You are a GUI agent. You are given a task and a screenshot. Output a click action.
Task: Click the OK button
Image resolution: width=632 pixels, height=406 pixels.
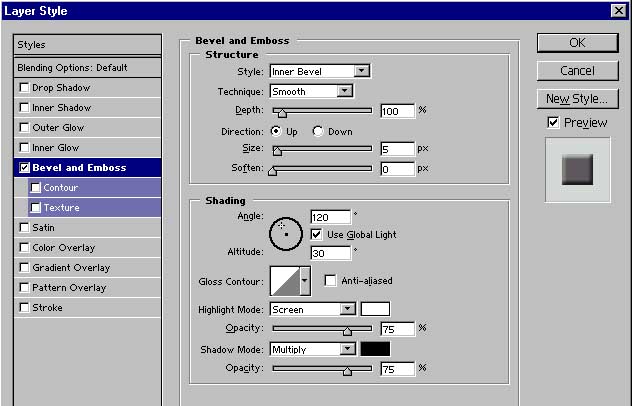577,43
